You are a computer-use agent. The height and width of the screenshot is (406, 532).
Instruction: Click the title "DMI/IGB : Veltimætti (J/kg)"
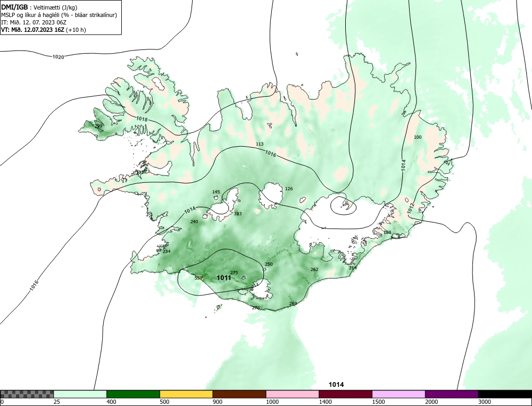pyautogui.click(x=39, y=7)
